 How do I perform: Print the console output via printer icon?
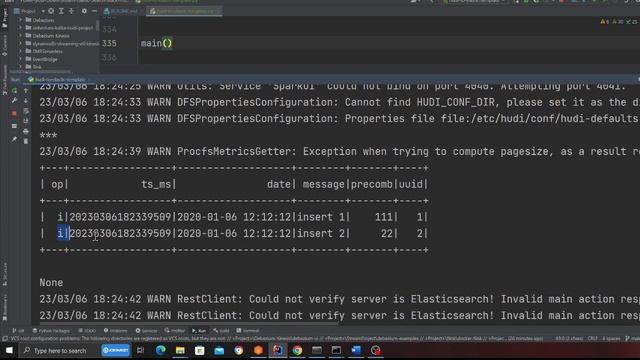tap(26, 131)
